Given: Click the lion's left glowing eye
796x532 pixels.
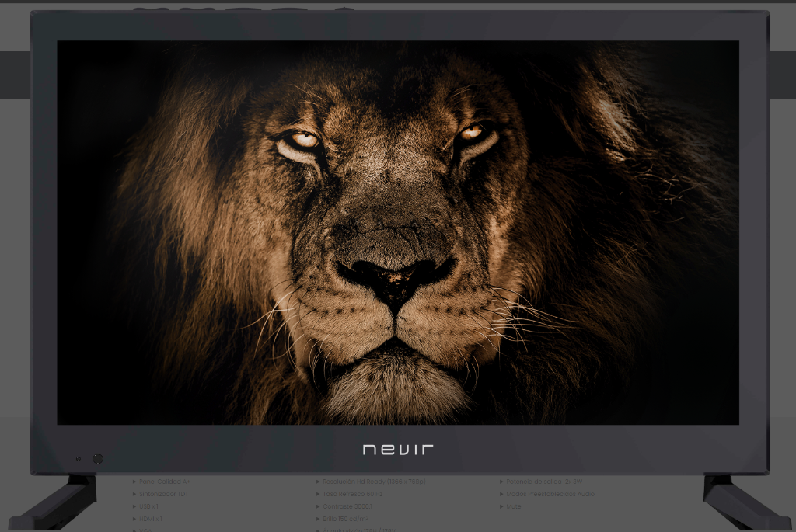Looking at the screenshot, I should (x=299, y=144).
